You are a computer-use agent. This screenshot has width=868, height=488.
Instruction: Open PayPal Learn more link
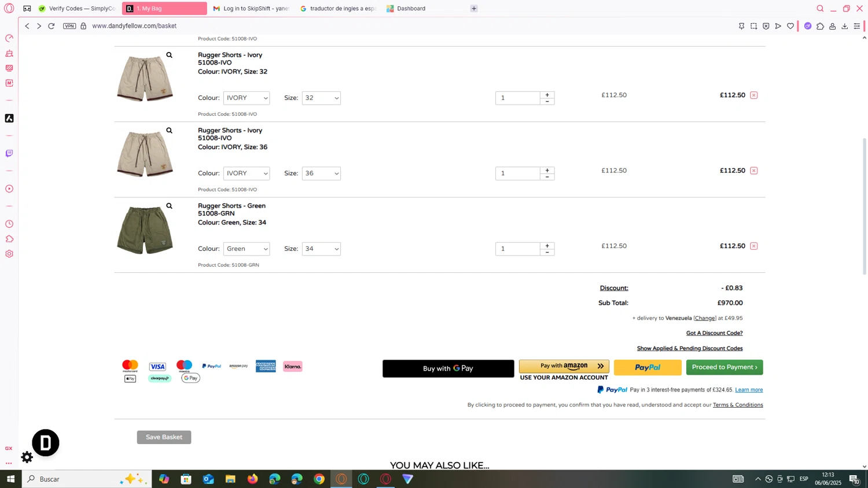click(749, 390)
